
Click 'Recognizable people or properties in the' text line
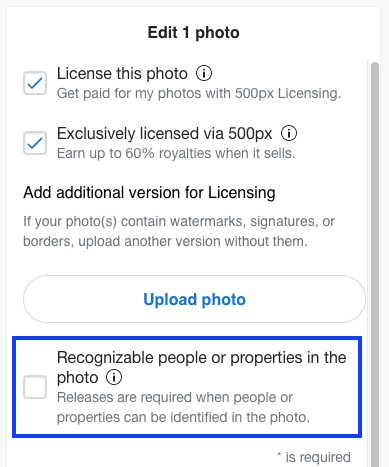click(x=202, y=357)
